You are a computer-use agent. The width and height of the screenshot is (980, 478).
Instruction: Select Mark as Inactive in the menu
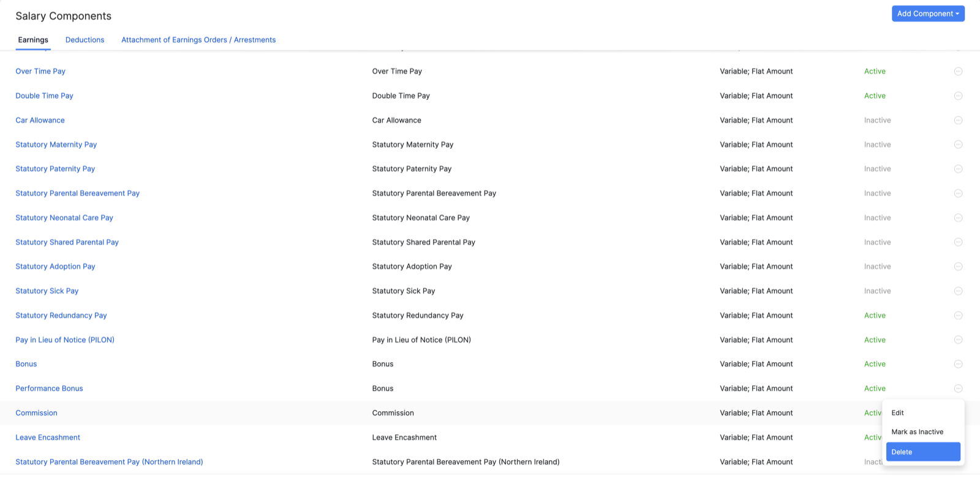coord(923,432)
